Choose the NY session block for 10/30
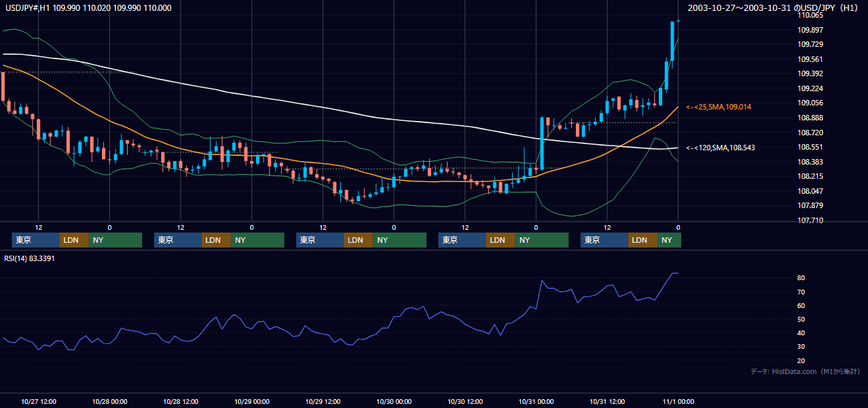Viewport: 868px width, 408px height. tap(542, 240)
